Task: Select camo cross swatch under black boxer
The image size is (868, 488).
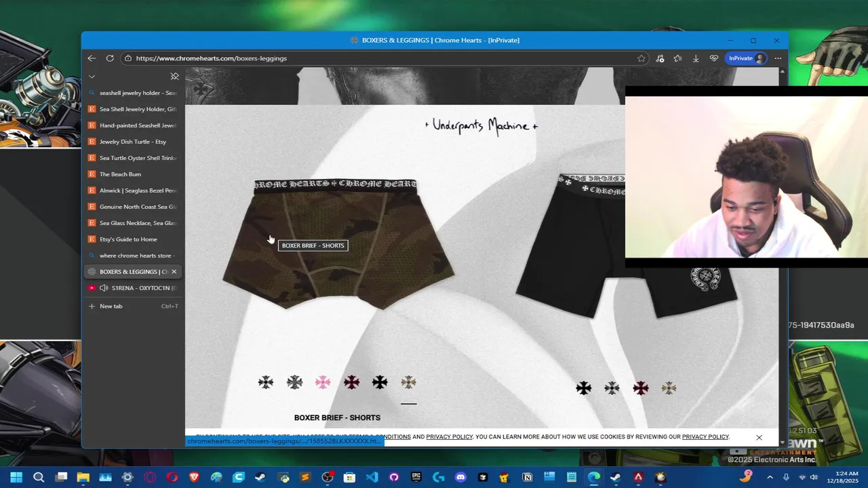Action: [669, 388]
